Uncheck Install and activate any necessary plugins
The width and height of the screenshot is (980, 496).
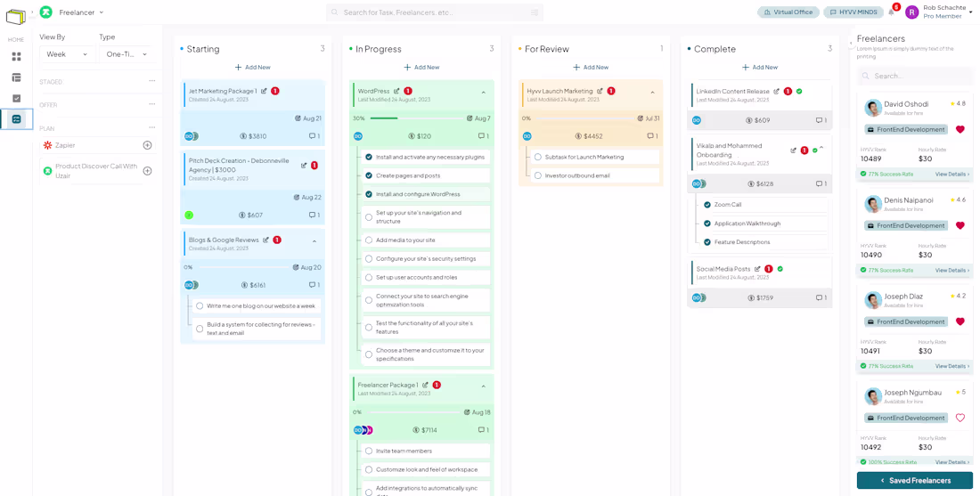click(369, 157)
